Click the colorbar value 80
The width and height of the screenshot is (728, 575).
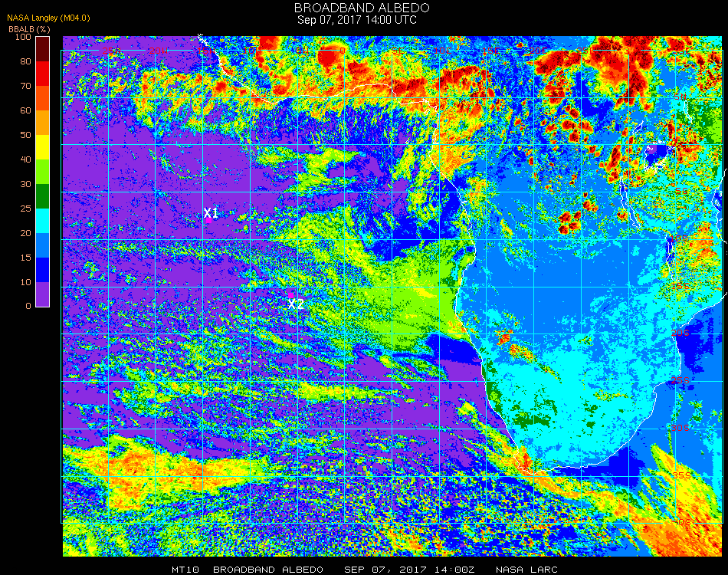(25, 61)
